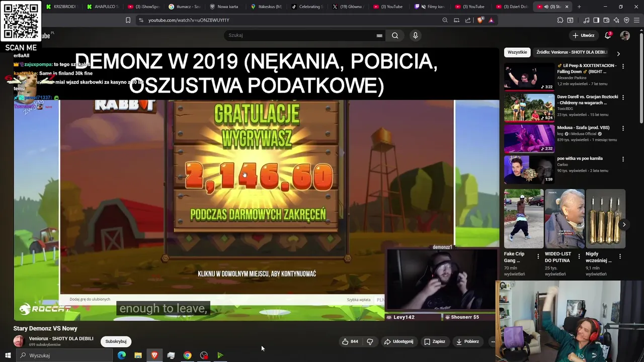The width and height of the screenshot is (644, 362).
Task: Open Google Chrome from taskbar
Action: click(187, 355)
